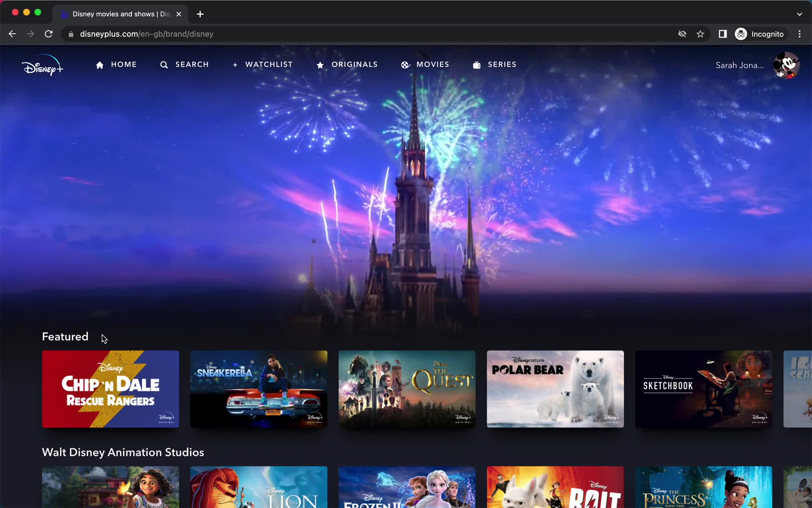Click the tracking blocked eye icon
This screenshot has width=812, height=508.
[x=682, y=34]
